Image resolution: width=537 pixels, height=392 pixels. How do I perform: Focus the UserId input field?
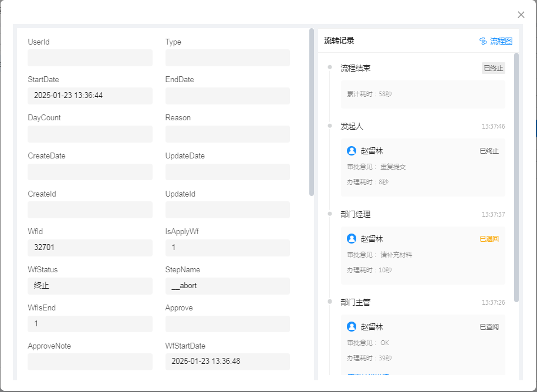(x=90, y=58)
